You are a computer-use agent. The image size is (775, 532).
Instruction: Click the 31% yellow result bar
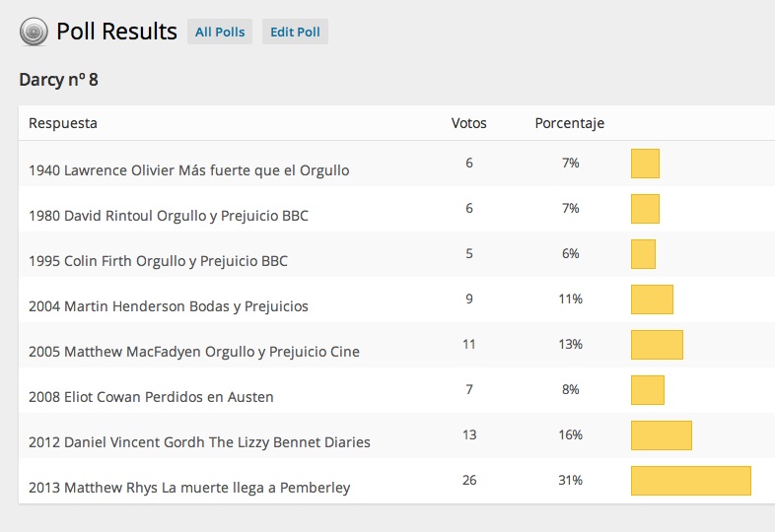point(690,481)
